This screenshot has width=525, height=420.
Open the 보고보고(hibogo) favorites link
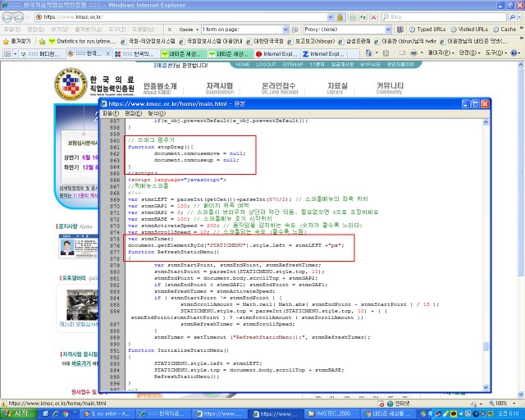[x=311, y=42]
